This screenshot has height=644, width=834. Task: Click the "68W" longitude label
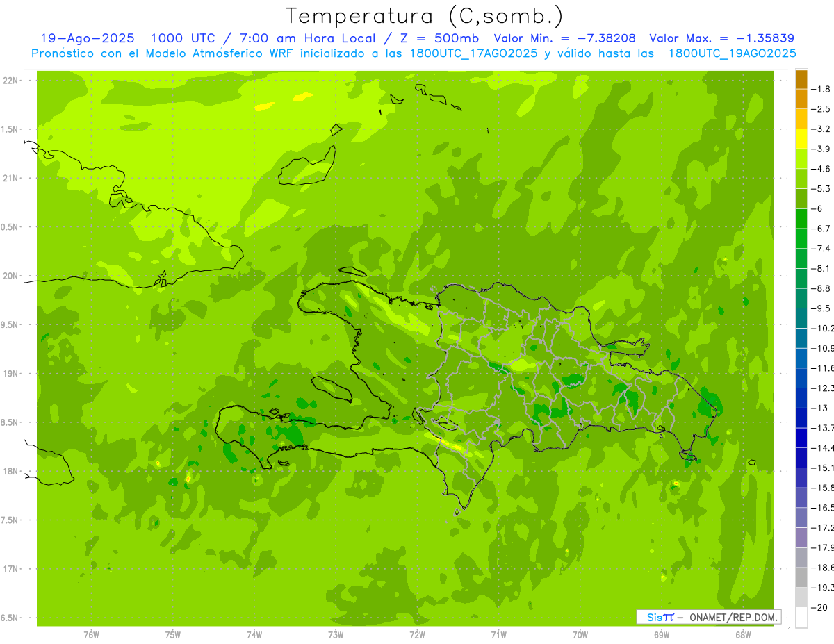tap(742, 634)
